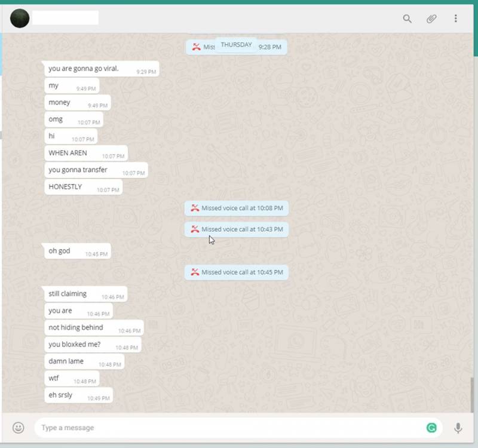Click the THURSDAY date label
The image size is (478, 448).
[x=236, y=45]
